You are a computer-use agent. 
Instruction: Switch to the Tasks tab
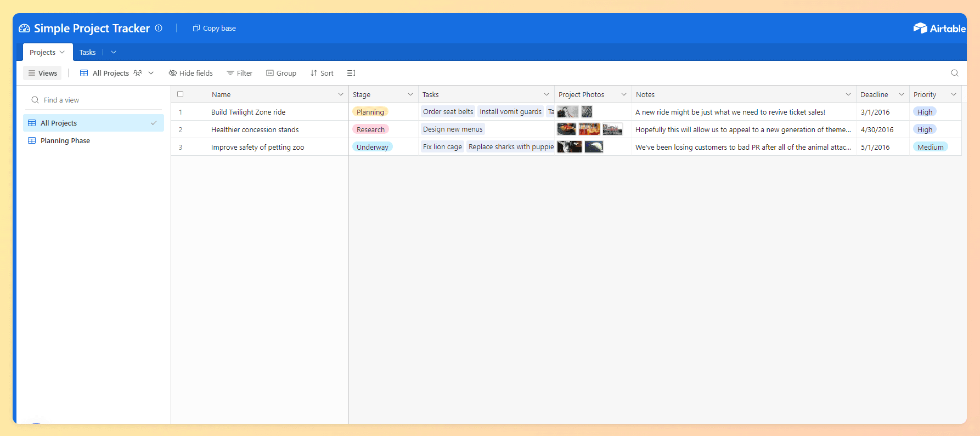coord(87,52)
